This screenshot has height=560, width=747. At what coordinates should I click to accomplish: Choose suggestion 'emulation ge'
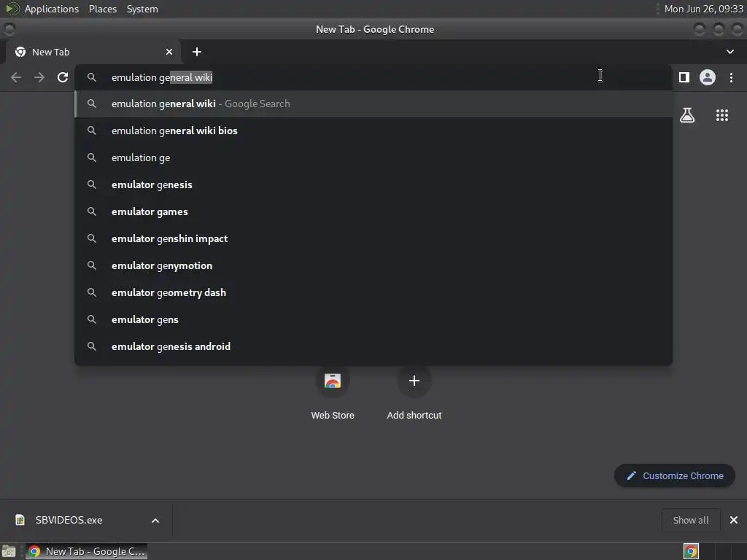[x=373, y=157]
